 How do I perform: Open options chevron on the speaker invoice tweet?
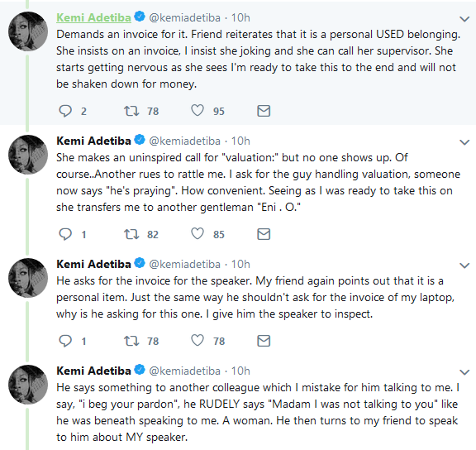click(464, 266)
